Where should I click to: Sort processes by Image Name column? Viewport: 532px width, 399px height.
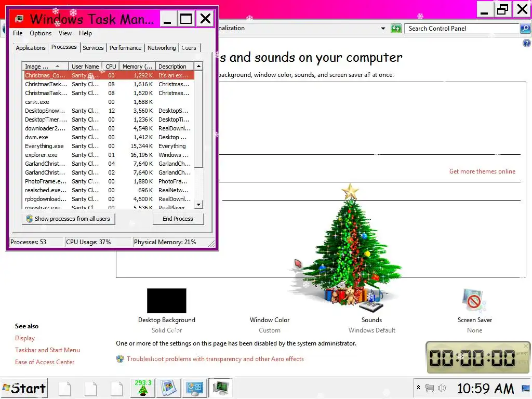[45, 66]
